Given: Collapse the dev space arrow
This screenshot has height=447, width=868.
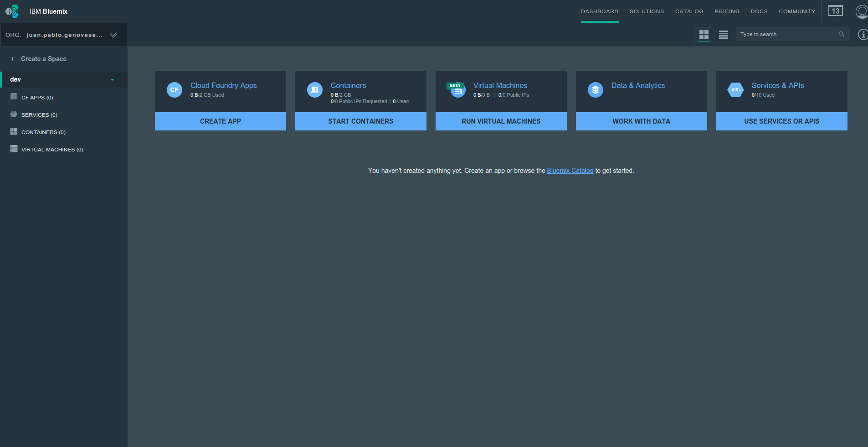Looking at the screenshot, I should point(112,80).
